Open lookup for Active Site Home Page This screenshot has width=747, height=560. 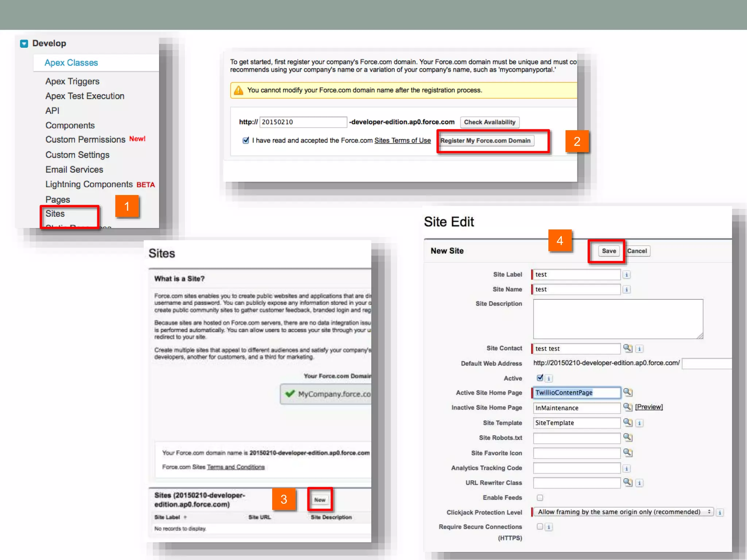coord(627,392)
